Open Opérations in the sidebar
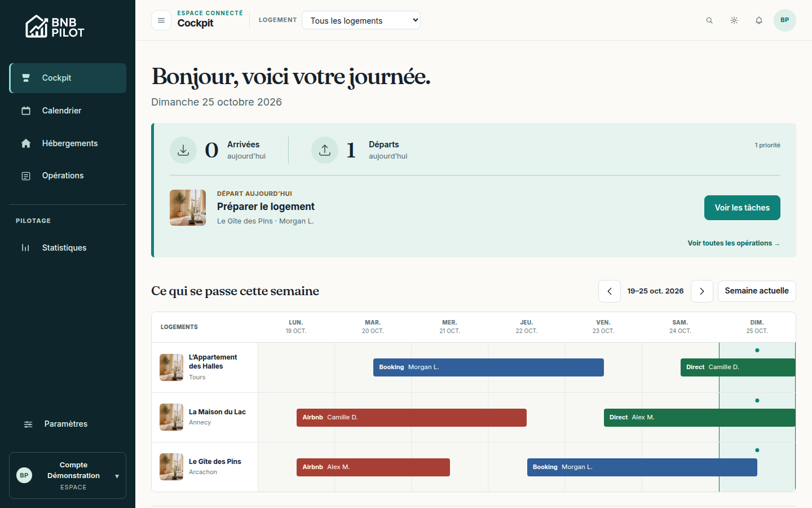 coord(68,176)
